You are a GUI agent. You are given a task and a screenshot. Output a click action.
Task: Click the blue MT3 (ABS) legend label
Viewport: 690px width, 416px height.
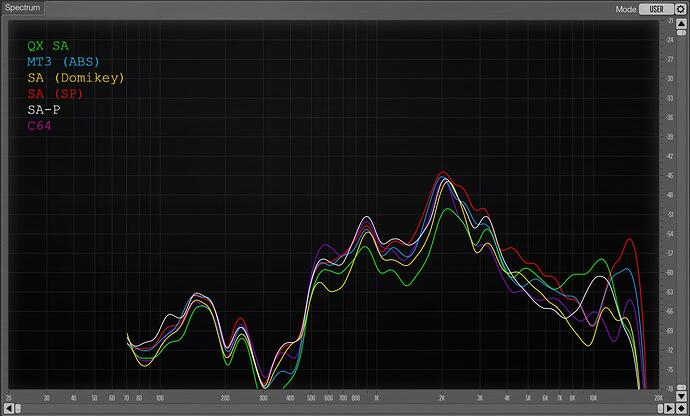pos(63,61)
